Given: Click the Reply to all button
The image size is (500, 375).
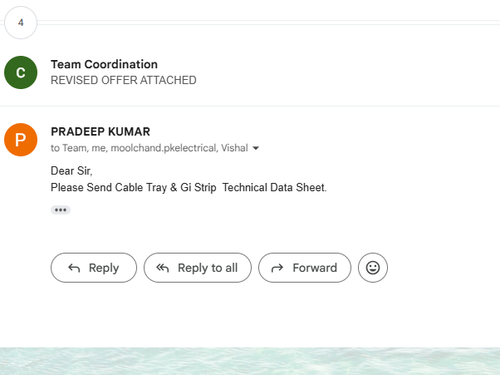Looking at the screenshot, I should [197, 268].
